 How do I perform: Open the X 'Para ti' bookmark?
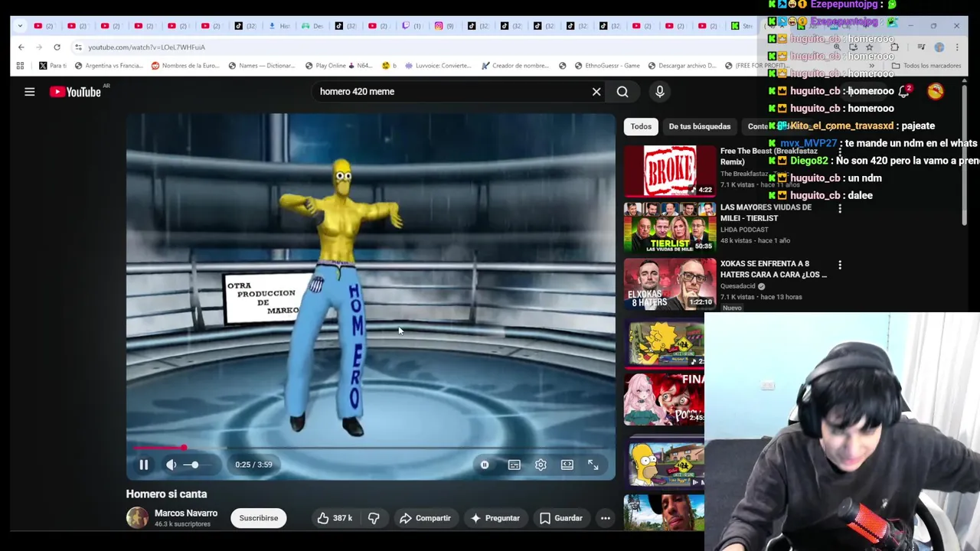point(53,66)
